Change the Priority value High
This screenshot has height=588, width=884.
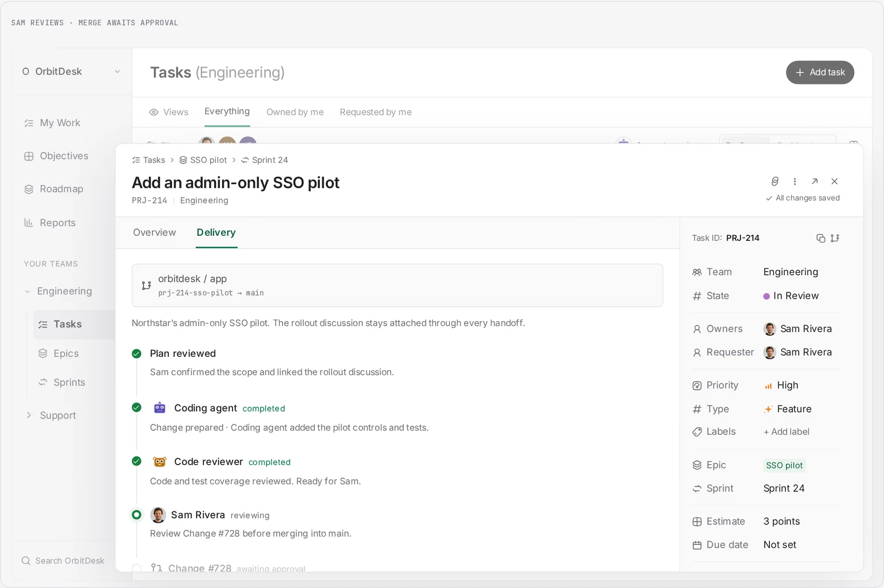[x=781, y=385]
